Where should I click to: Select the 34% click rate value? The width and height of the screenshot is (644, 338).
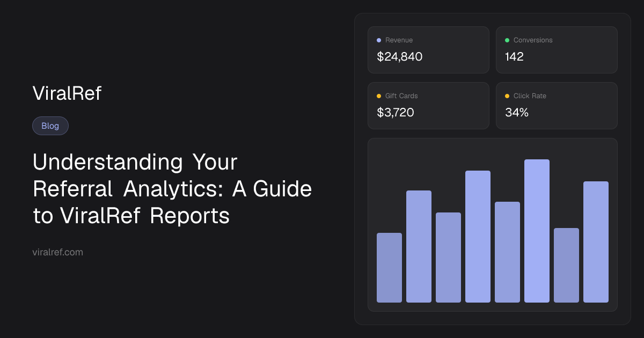517,112
